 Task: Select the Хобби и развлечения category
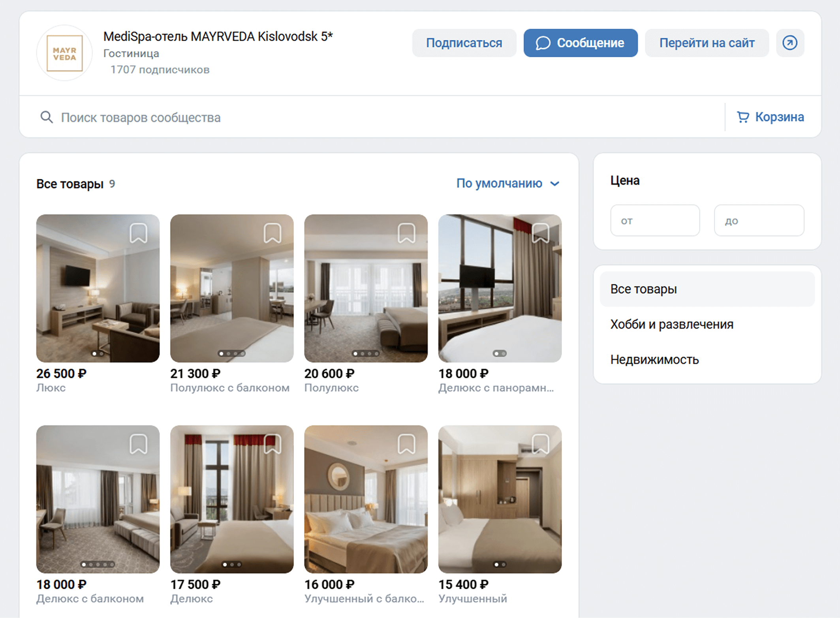(672, 324)
